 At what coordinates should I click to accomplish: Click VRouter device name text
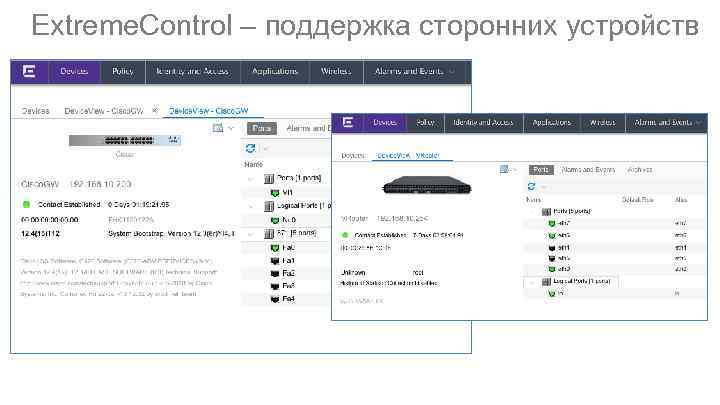click(x=354, y=219)
